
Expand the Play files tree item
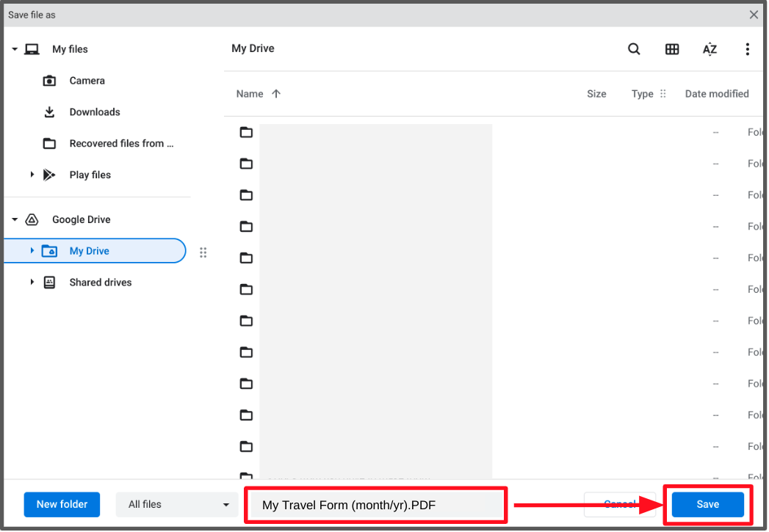[x=32, y=175]
